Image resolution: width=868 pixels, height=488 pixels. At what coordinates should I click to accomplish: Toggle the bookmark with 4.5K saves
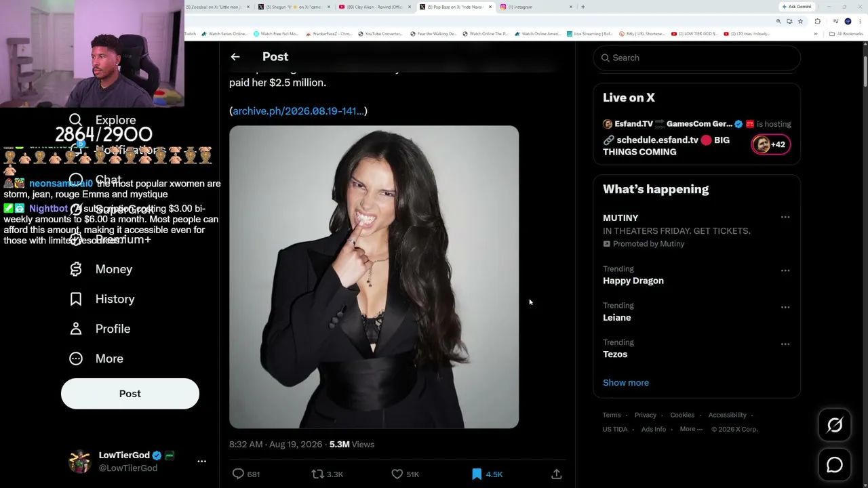pos(477,474)
